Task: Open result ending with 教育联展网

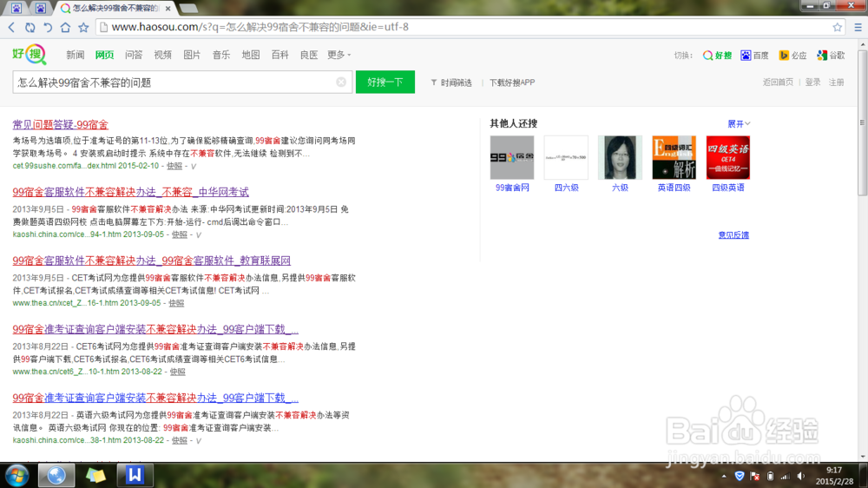Action: [x=152, y=260]
